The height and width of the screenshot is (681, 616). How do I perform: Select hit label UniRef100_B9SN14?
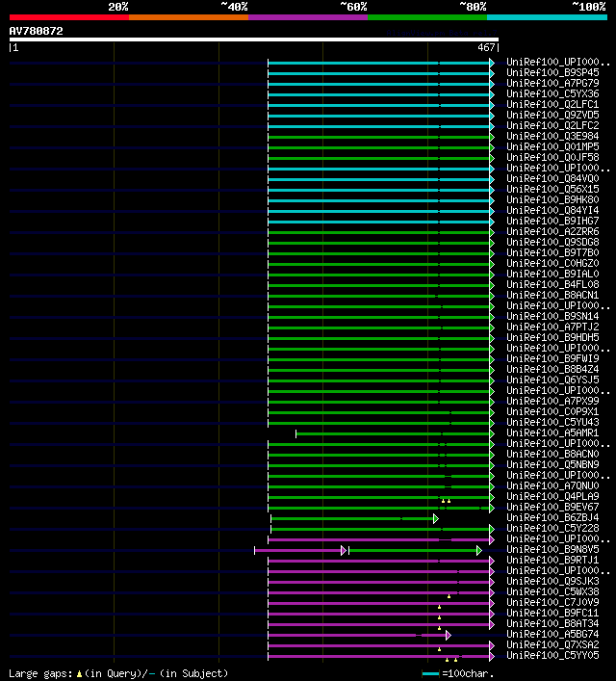pos(552,316)
